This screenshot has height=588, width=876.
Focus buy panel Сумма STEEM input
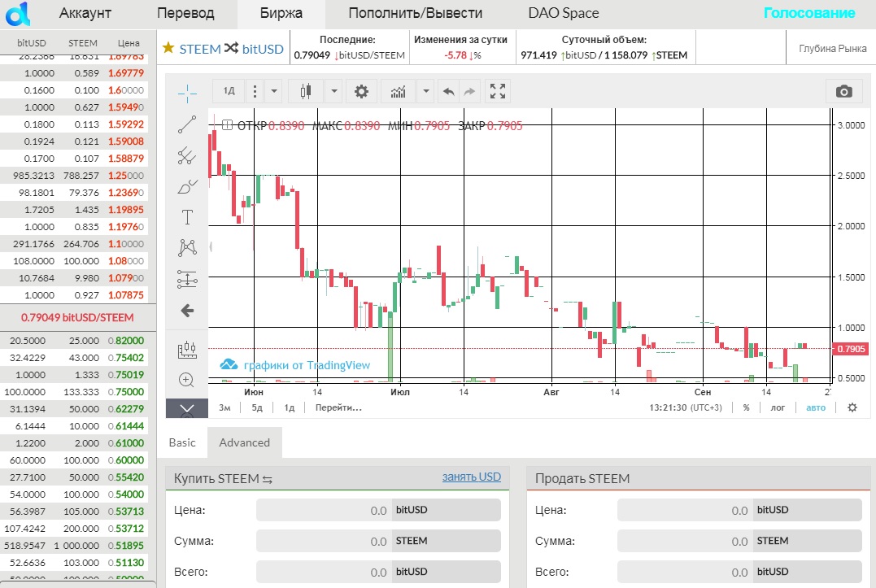324,541
